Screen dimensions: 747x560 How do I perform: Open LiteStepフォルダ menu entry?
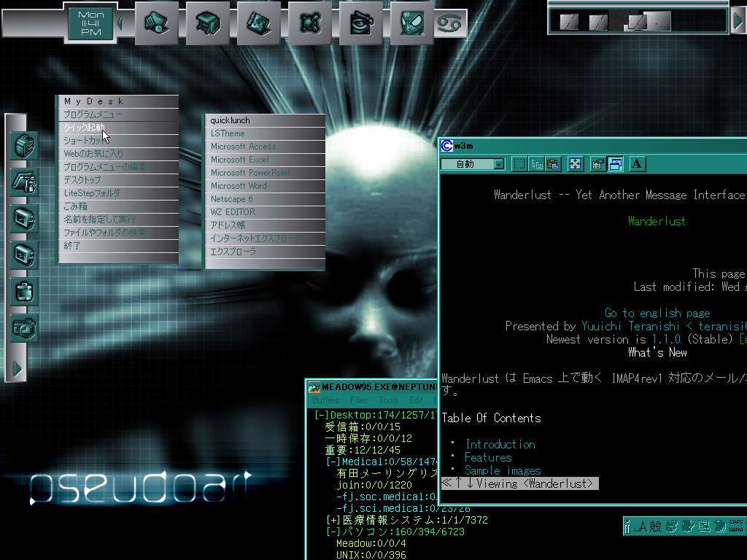[118, 193]
